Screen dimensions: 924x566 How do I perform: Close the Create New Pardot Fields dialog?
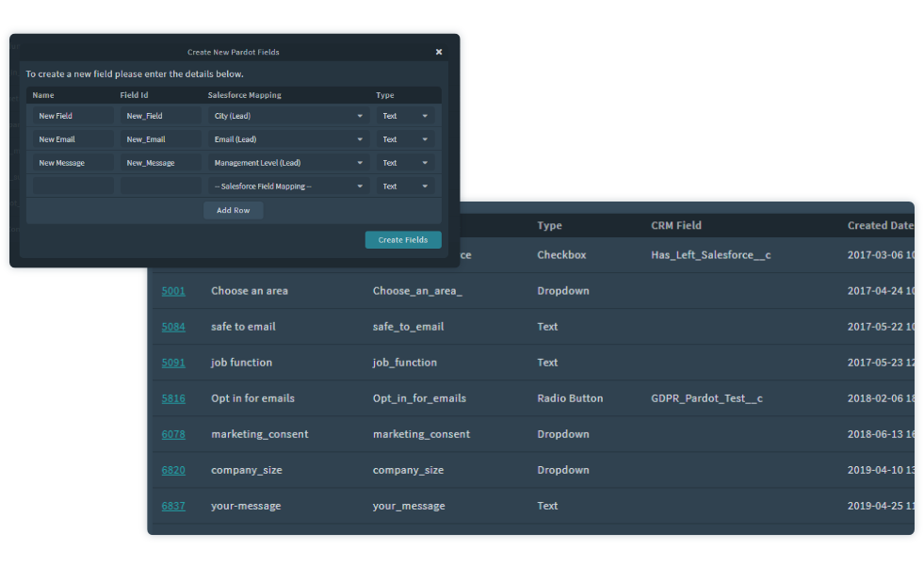click(439, 52)
